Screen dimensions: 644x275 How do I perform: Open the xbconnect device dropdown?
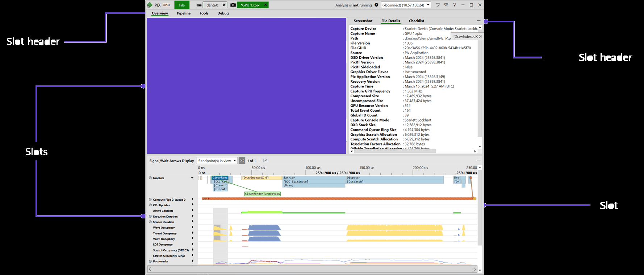coord(406,5)
